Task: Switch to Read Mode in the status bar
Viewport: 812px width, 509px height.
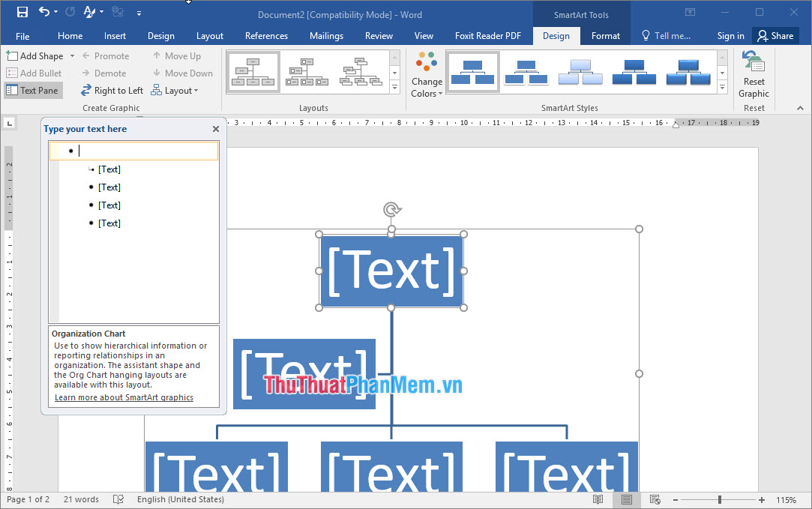Action: coord(598,499)
